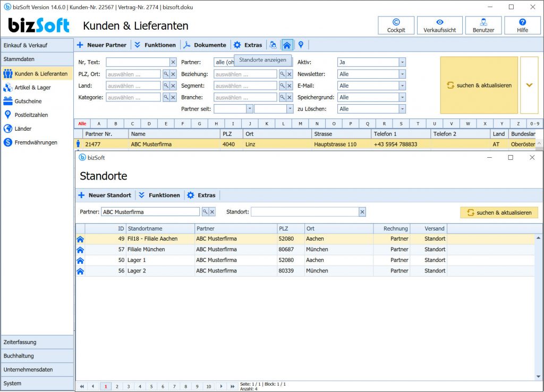Screen dimensions: 544x392
Task: Open Dokumente in main toolbar
Action: click(205, 45)
